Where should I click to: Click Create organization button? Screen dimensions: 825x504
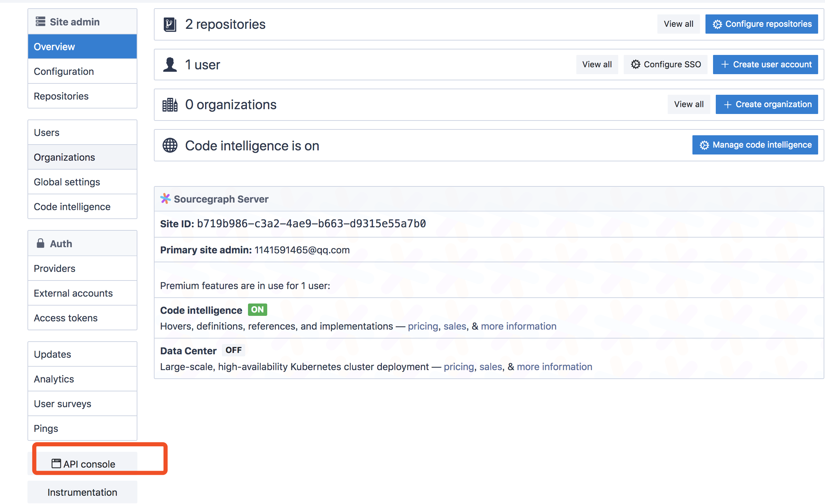[767, 104]
